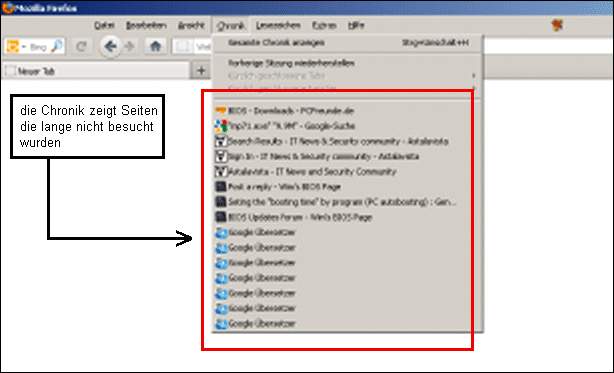
Task: Click the Bing search engine icon
Action: point(12,47)
